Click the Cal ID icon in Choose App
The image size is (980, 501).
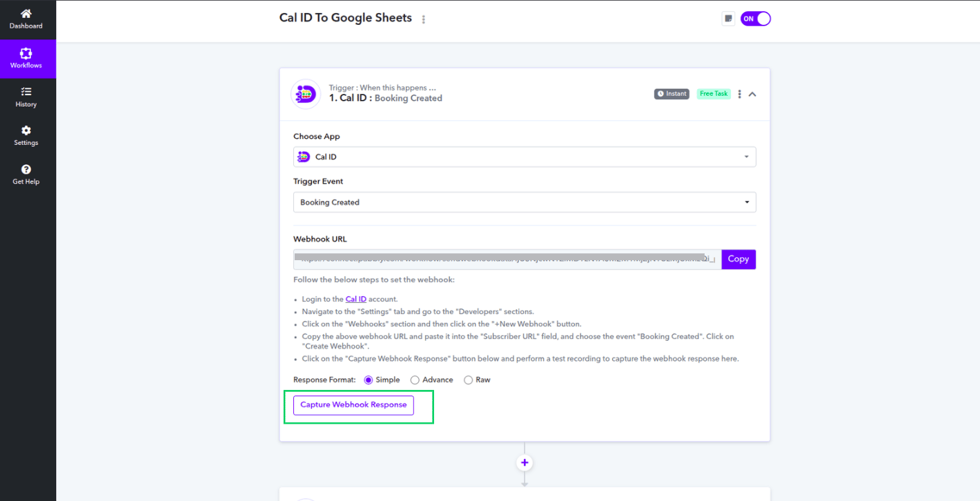304,157
